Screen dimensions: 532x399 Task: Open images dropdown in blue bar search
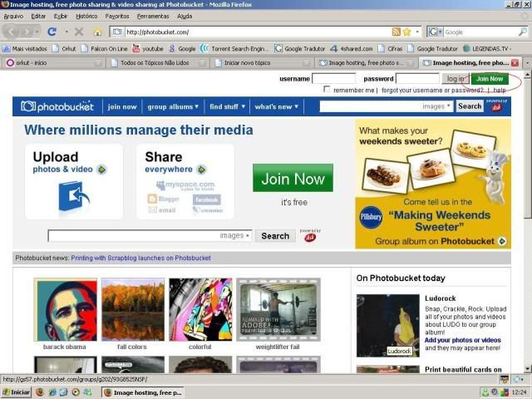tap(436, 106)
